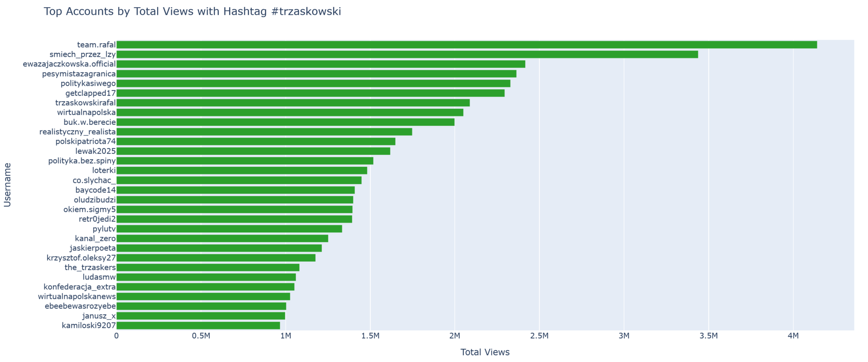Click the team.rafal bar
This screenshot has width=868, height=362.
tap(466, 45)
